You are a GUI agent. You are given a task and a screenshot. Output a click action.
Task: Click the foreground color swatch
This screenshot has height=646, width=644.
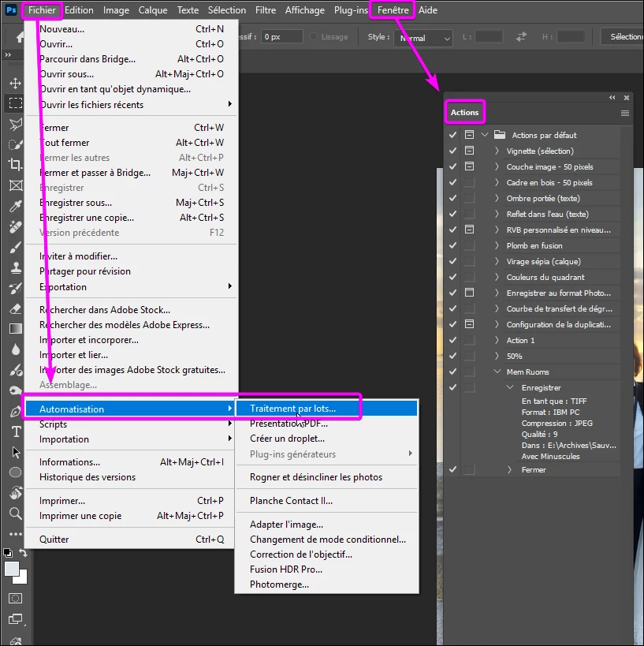[11, 569]
